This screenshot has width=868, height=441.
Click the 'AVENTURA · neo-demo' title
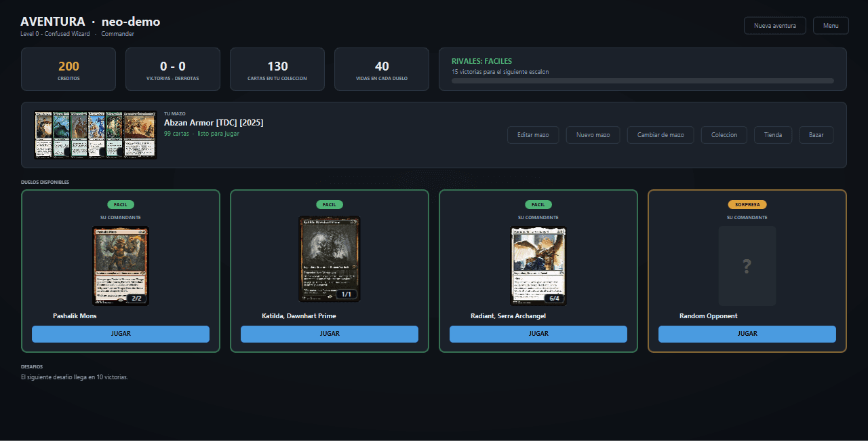(x=90, y=22)
